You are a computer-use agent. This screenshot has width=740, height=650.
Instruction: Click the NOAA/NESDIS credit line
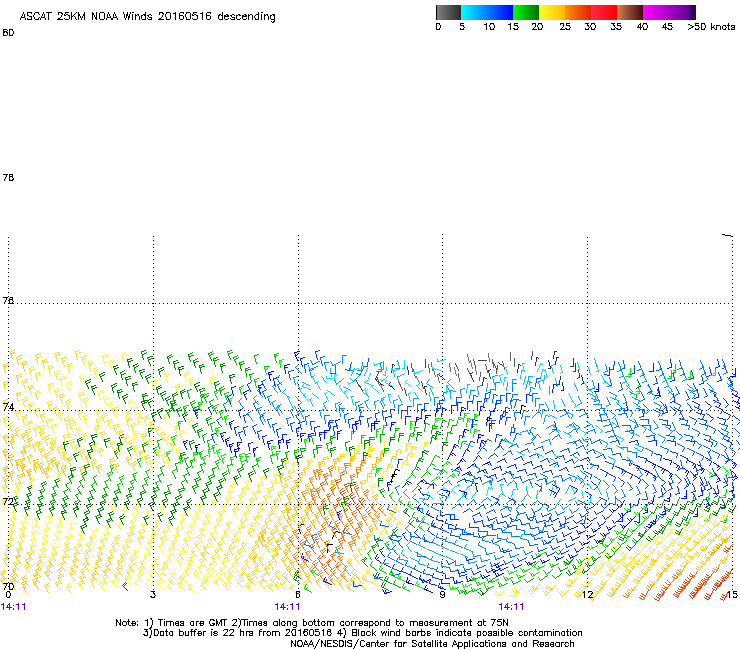pyautogui.click(x=432, y=644)
